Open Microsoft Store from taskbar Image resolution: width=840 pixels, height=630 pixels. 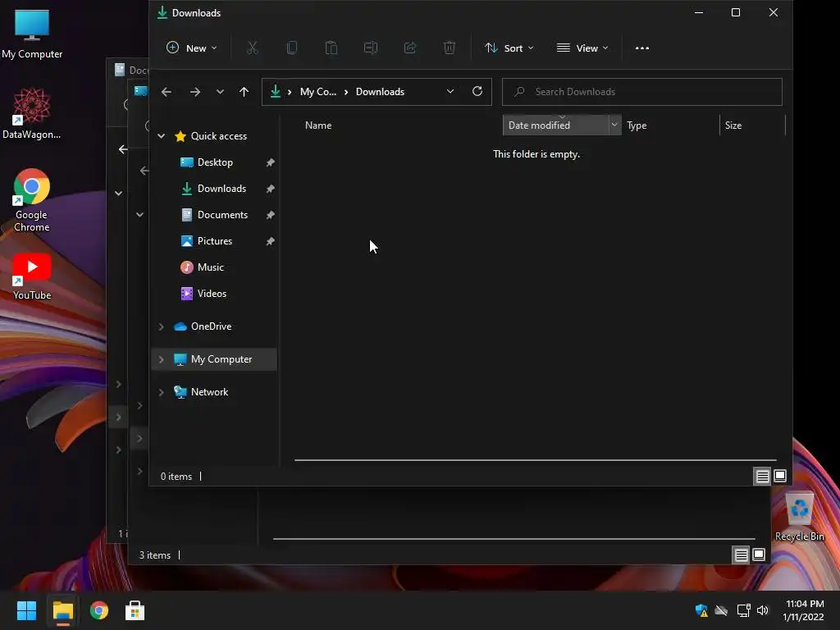[135, 610]
